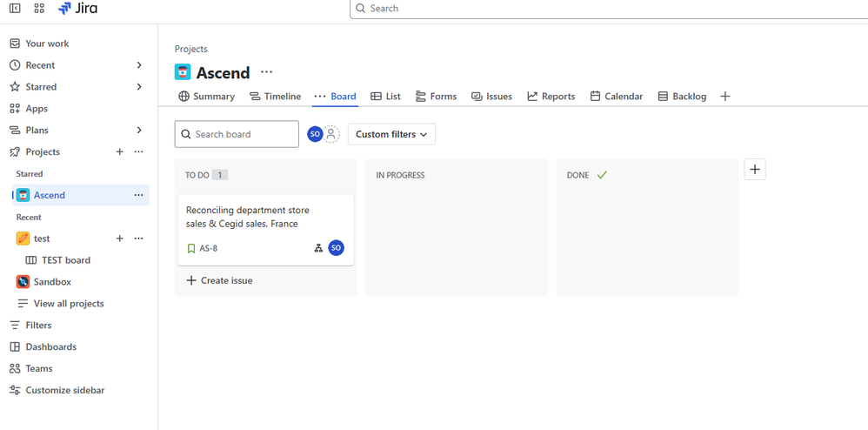Click the Ascend project avatar beside title
Viewport: 868px width, 430px height.
click(x=183, y=72)
